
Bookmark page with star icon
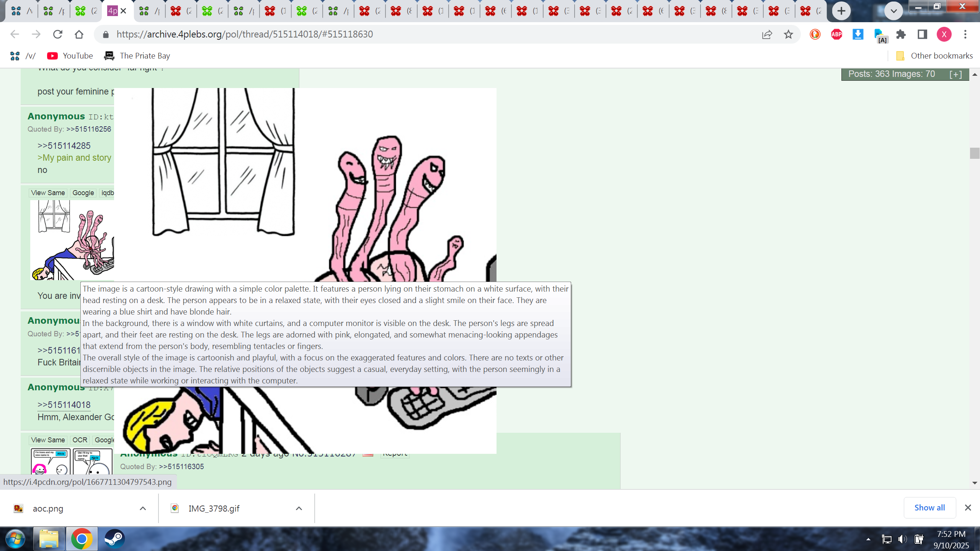click(788, 34)
